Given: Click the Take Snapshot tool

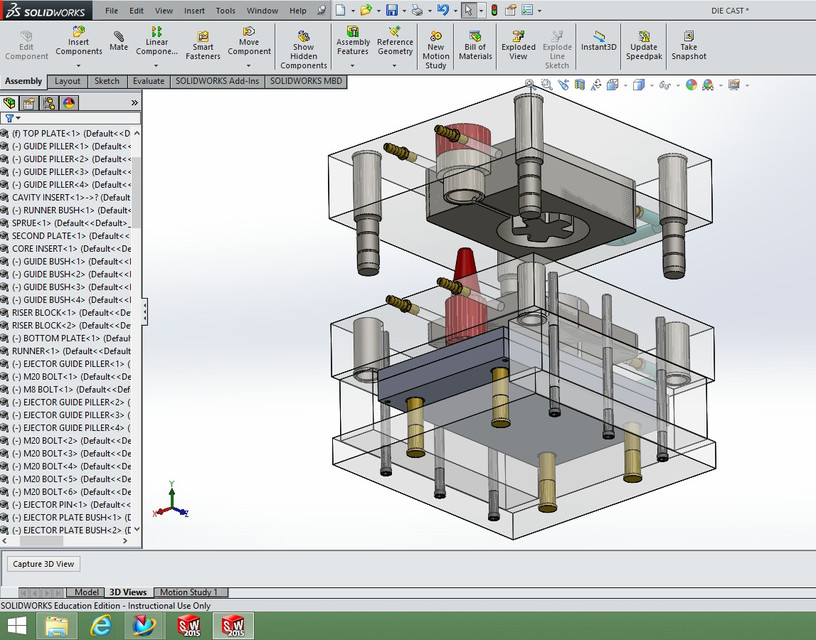Looking at the screenshot, I should [x=688, y=44].
